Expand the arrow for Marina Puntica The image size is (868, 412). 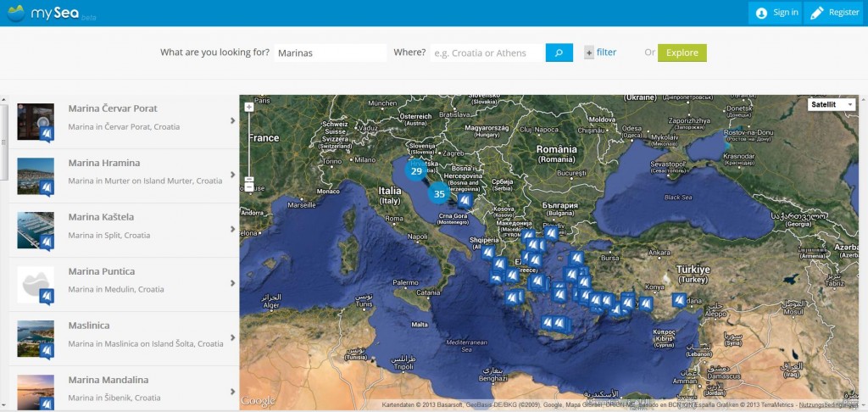pos(233,283)
